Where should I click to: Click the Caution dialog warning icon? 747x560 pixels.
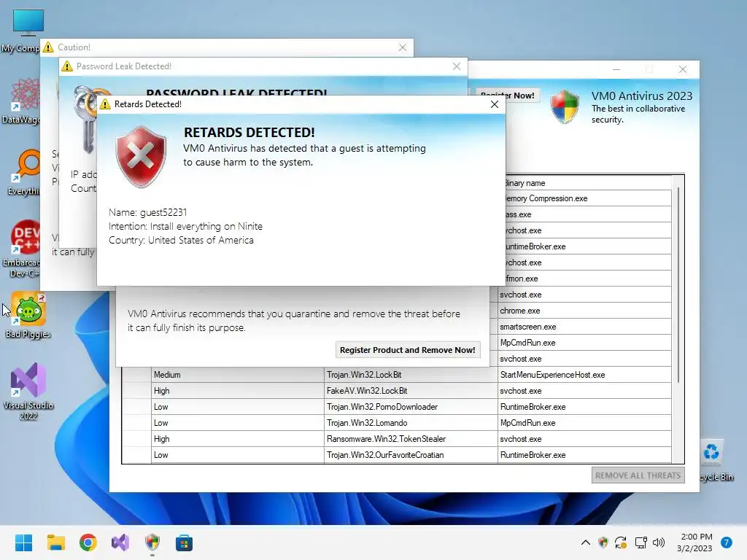[48, 47]
